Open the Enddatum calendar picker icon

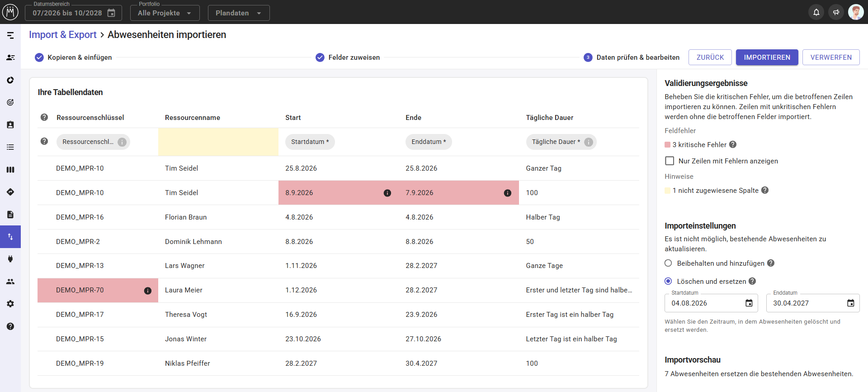[851, 303]
